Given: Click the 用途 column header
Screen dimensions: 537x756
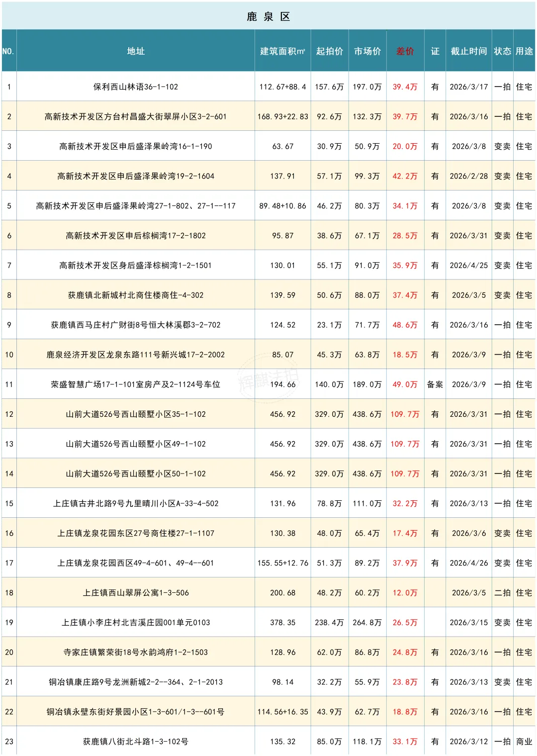Looking at the screenshot, I should click(525, 51).
